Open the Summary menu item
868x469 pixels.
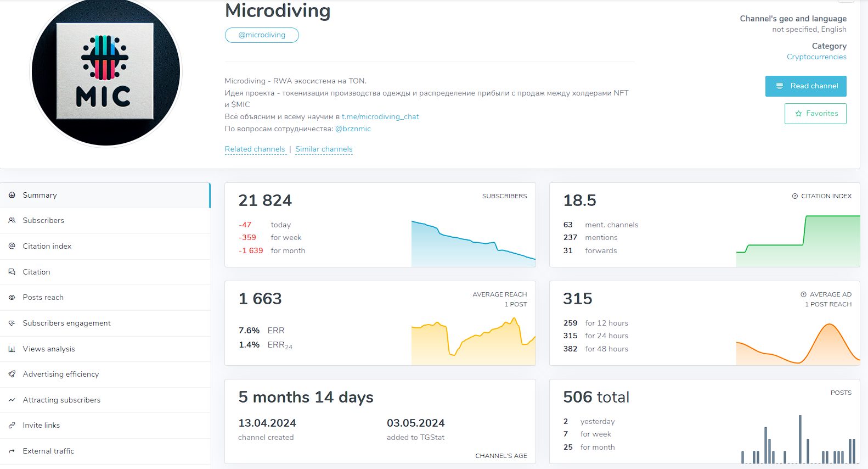click(105, 195)
